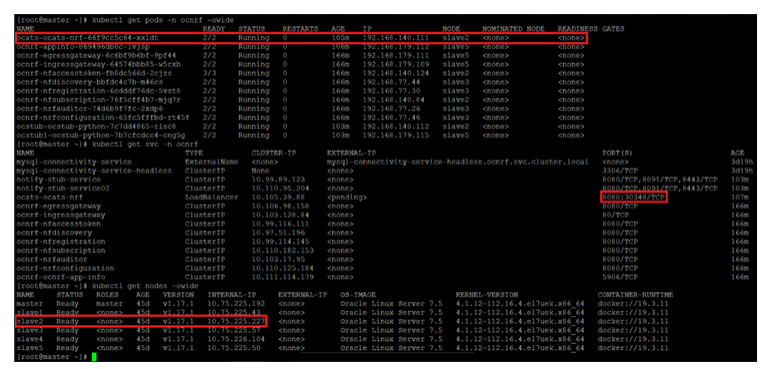Click the LoadBalancer service type
The image size is (763, 369).
tap(212, 197)
